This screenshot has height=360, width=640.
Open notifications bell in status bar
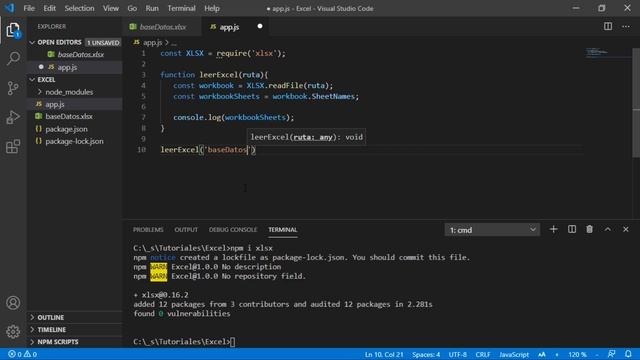click(x=628, y=354)
